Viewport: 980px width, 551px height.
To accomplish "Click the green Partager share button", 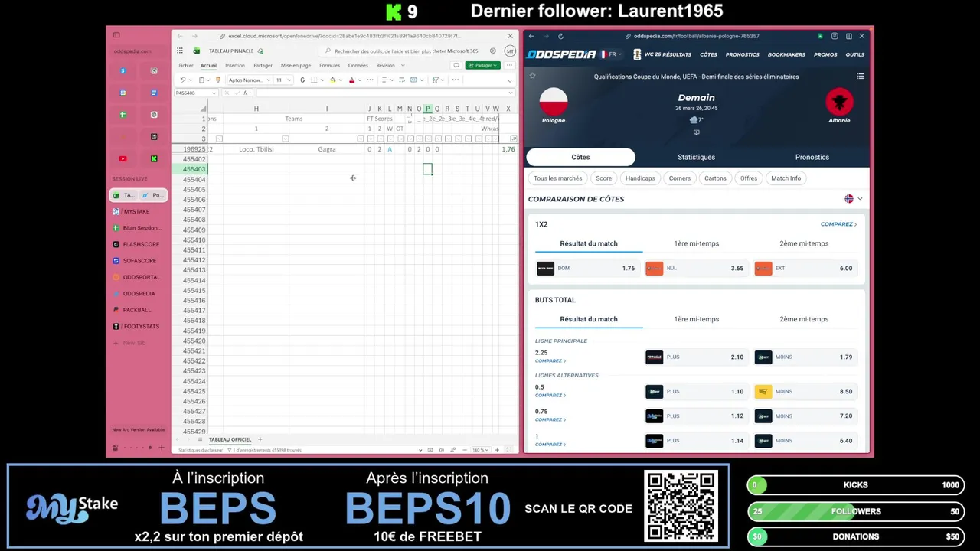I will point(482,66).
